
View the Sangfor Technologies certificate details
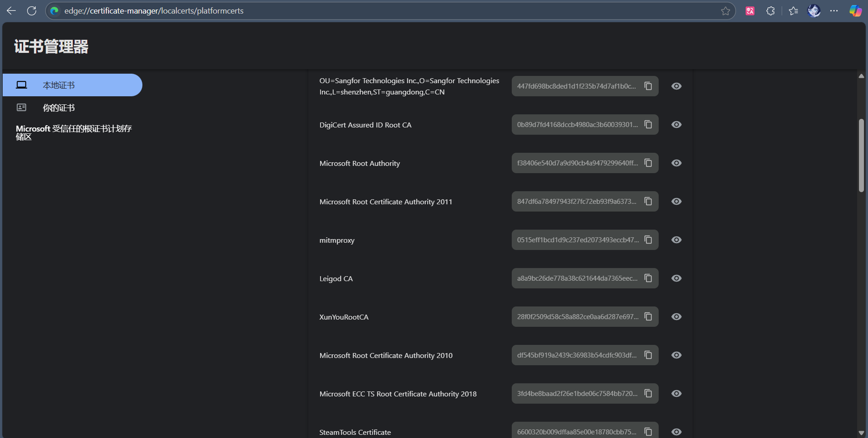(676, 86)
